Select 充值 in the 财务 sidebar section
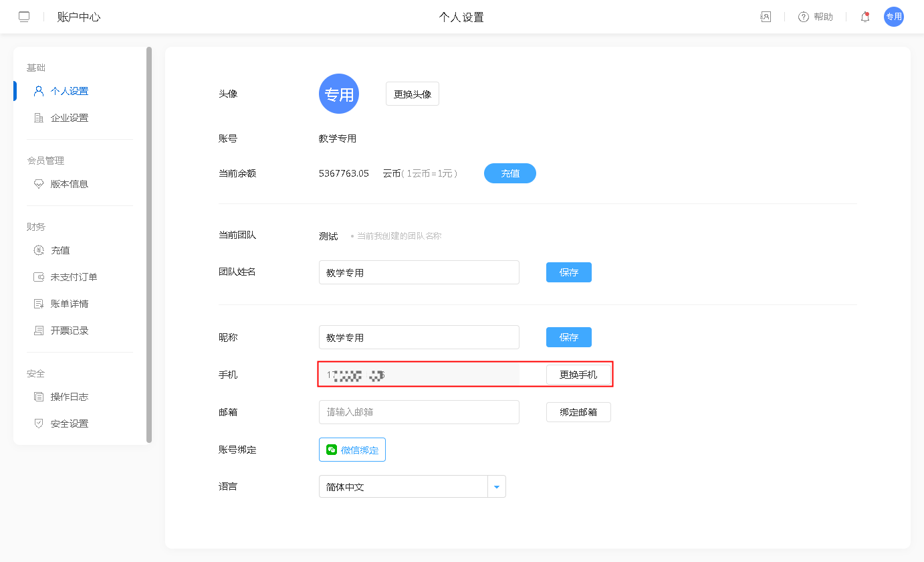The width and height of the screenshot is (924, 562). (x=60, y=250)
